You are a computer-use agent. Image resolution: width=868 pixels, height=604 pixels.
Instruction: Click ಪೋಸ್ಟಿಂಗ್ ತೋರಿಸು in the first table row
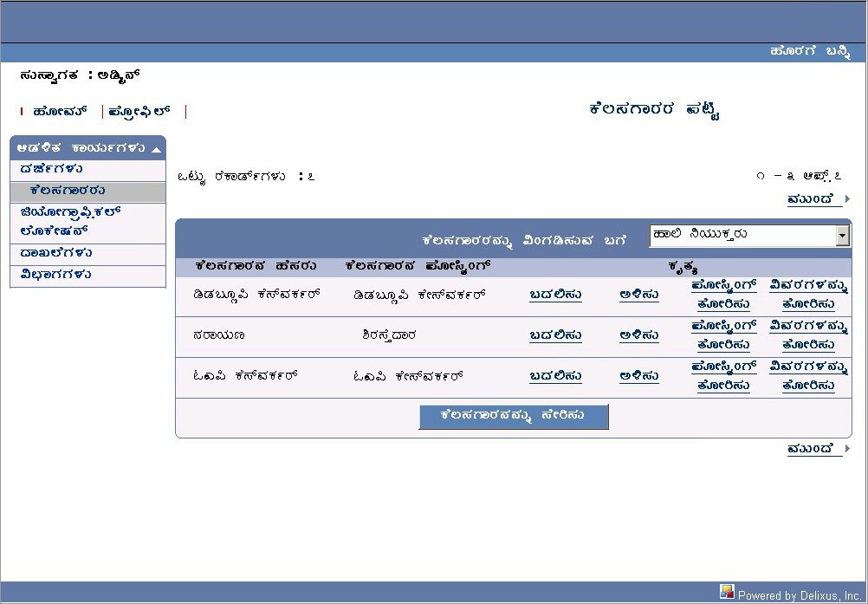(723, 295)
